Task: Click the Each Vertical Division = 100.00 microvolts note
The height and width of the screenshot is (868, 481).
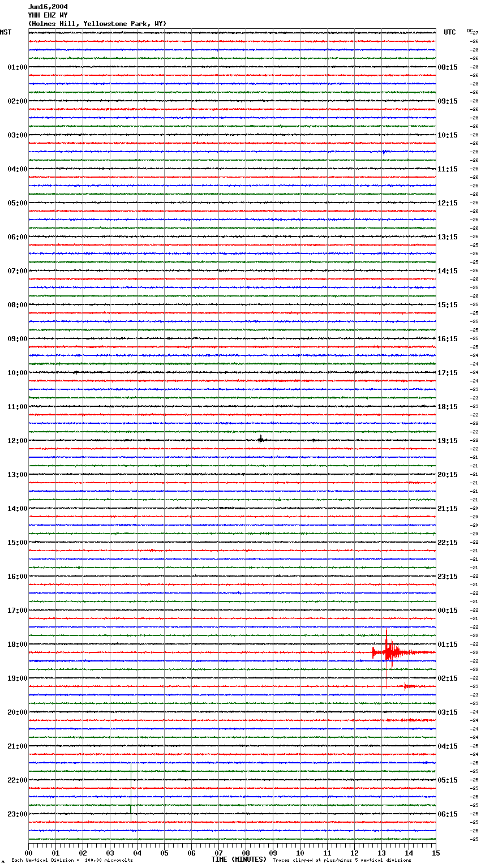Action: coord(72,860)
